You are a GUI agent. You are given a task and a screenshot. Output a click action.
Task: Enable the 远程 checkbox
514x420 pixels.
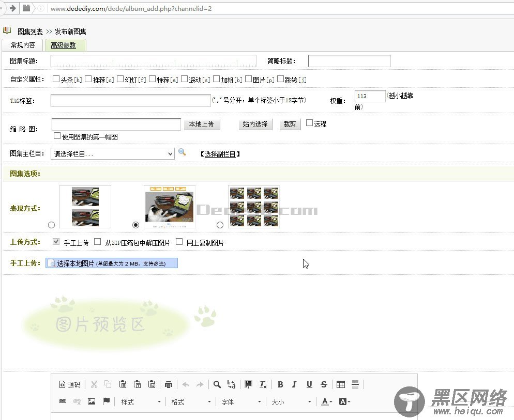pyautogui.click(x=309, y=123)
